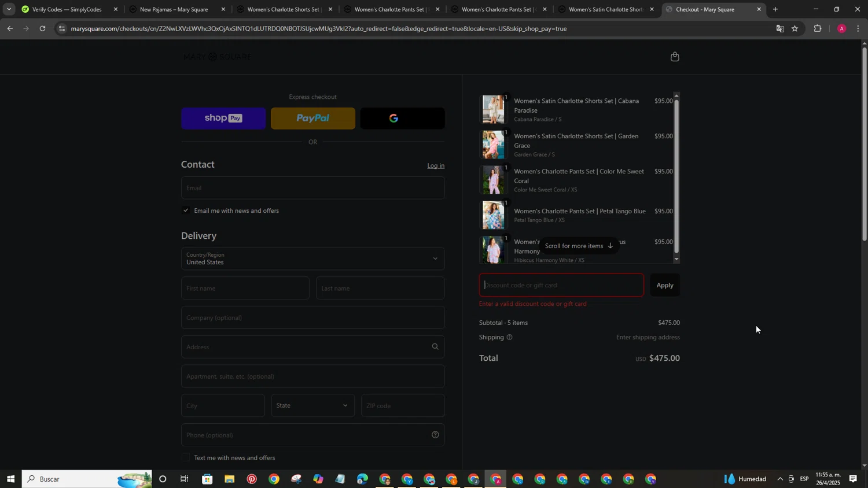Screen dimensions: 868x488
Task: Switch to the New Pajamas Mary Square tab
Action: (x=174, y=9)
